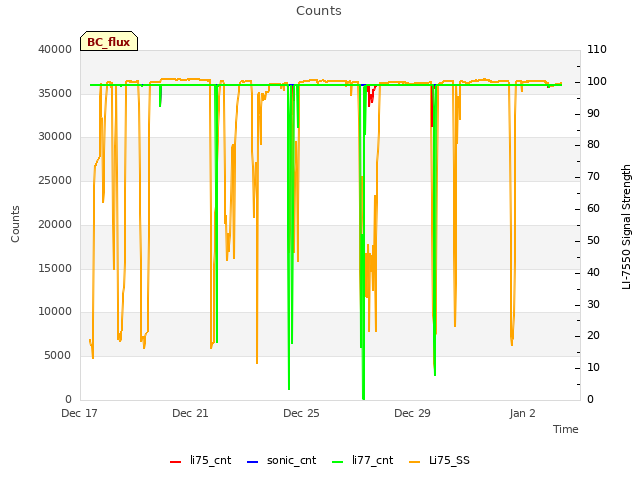Click the Dec 25 x-axis label
The height and width of the screenshot is (480, 640).
click(301, 413)
